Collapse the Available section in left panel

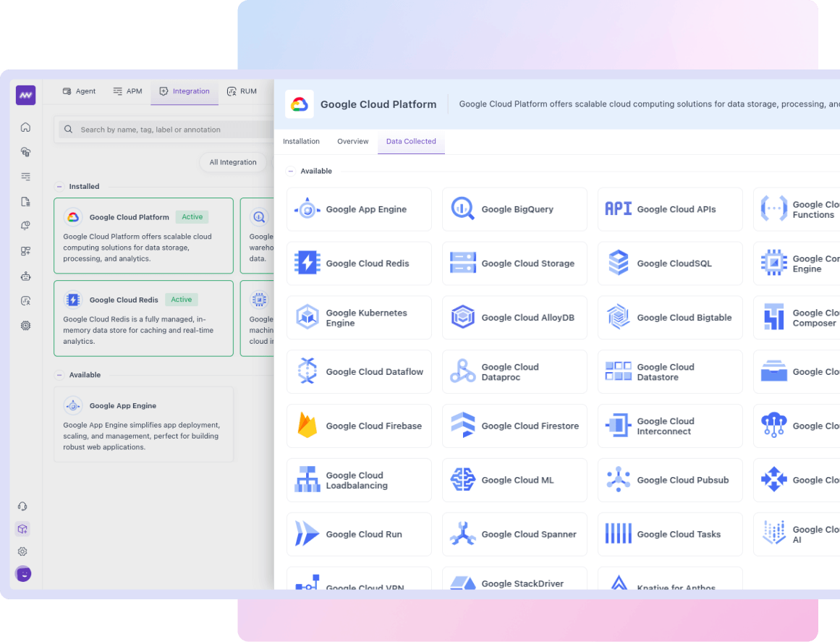click(x=59, y=375)
